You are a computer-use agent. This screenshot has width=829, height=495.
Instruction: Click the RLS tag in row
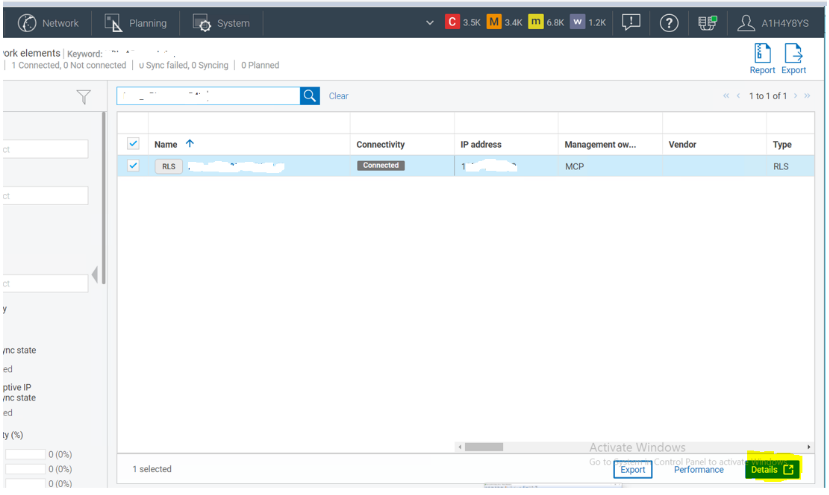pos(169,166)
